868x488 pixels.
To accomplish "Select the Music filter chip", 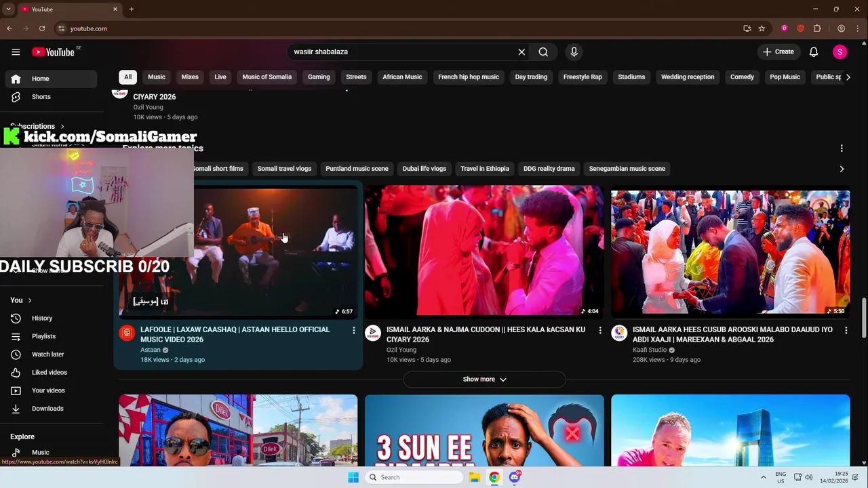I will [x=157, y=77].
